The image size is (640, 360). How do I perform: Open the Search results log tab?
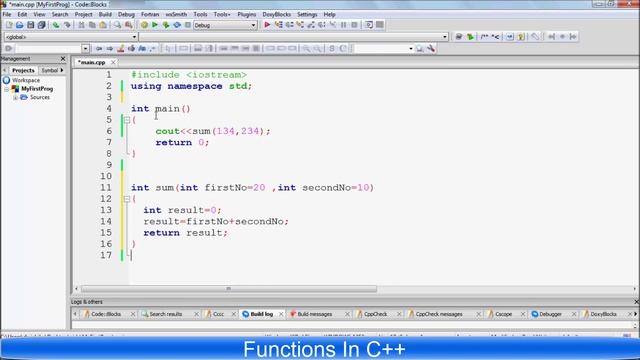[x=165, y=314]
